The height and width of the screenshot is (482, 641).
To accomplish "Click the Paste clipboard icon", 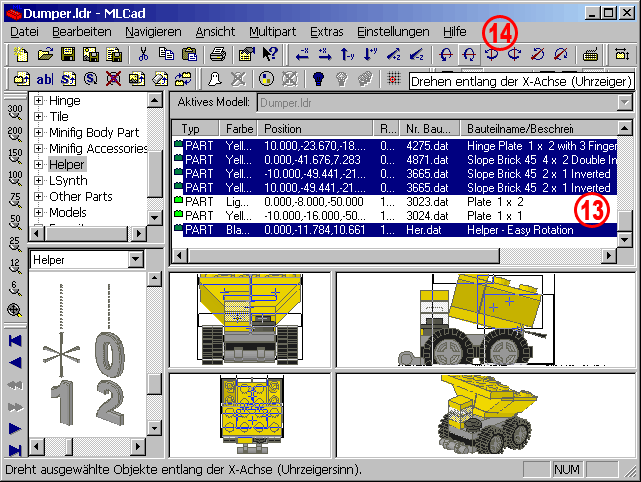I will coord(189,54).
